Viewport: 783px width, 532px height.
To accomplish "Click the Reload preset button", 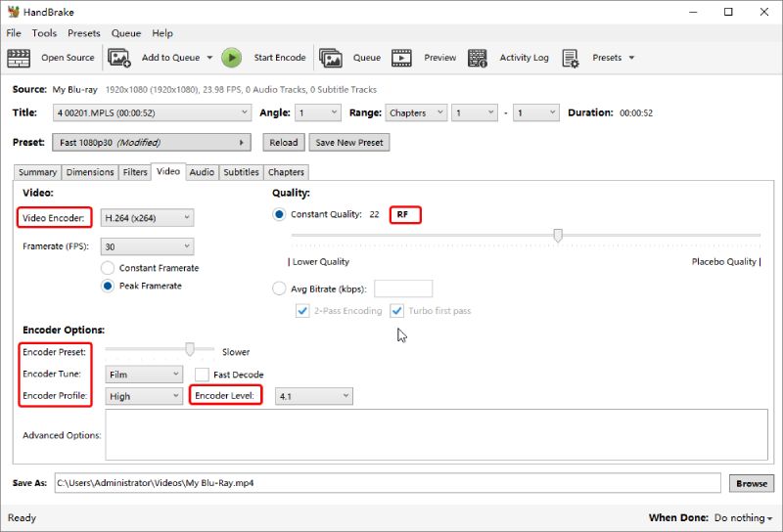I will click(284, 143).
